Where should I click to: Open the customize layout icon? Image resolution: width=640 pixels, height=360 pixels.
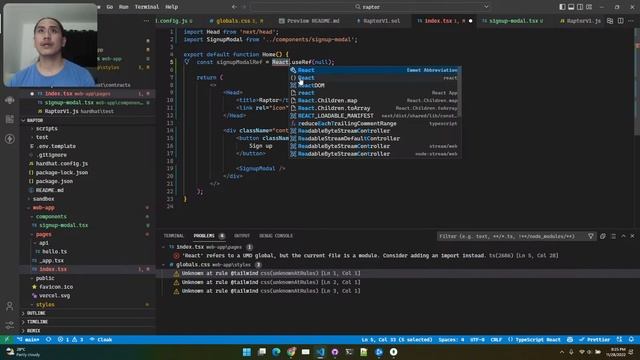point(589,7)
